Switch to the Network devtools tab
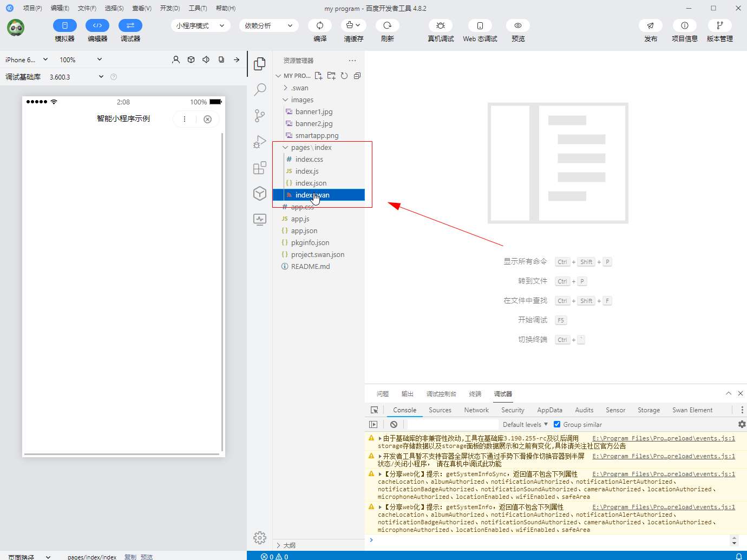747x560 pixels. click(476, 410)
